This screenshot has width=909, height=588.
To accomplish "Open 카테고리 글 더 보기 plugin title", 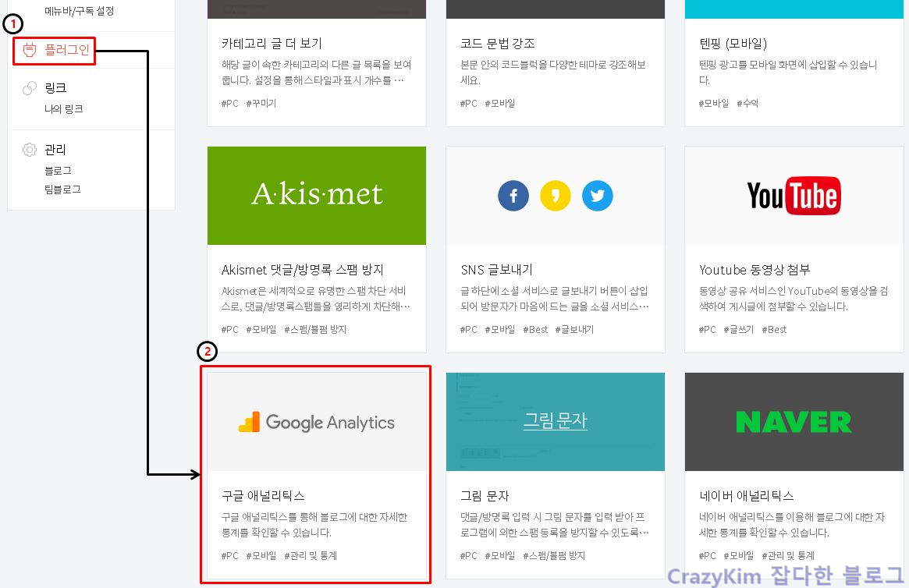I will click(x=272, y=44).
